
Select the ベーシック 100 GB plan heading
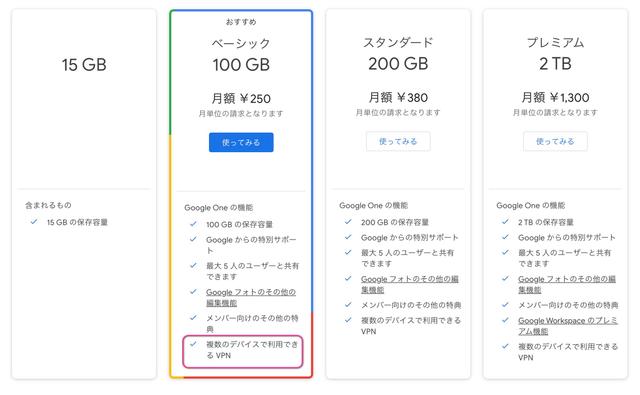click(241, 55)
